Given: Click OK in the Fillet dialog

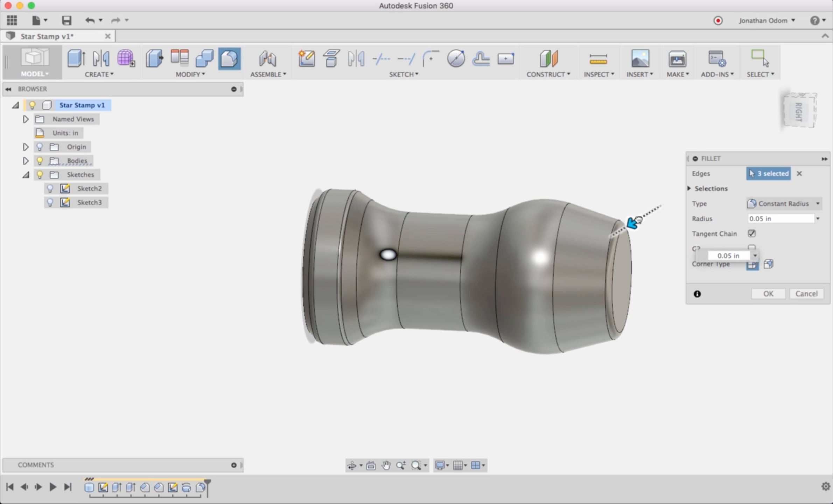Looking at the screenshot, I should [x=768, y=294].
